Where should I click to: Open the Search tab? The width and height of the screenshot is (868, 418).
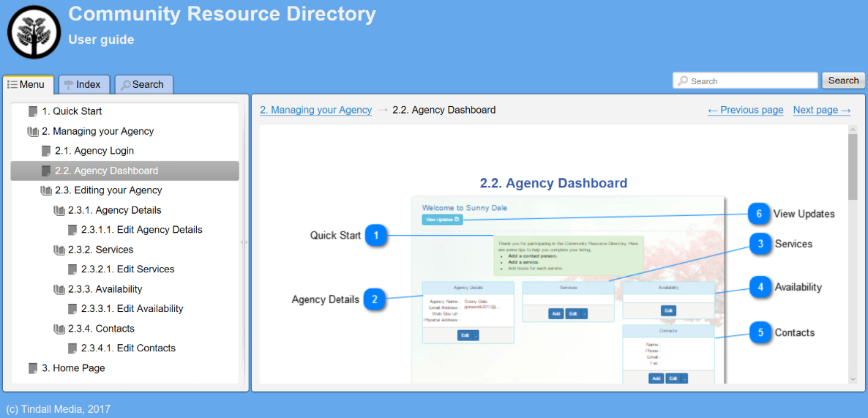[143, 84]
